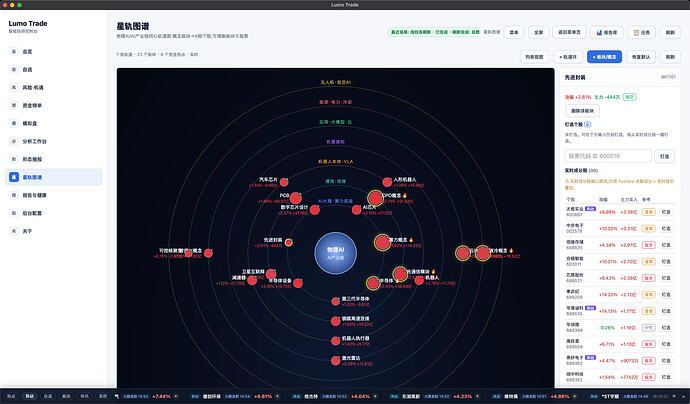Switch to 列表视图
This screenshot has height=404, width=690.
coord(534,57)
